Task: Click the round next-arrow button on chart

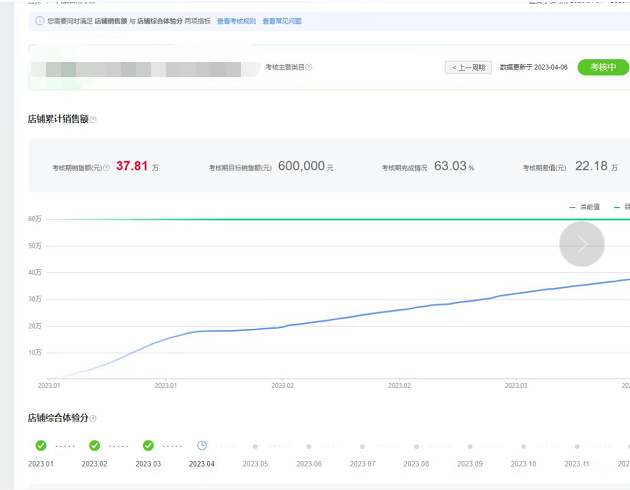Action: pyautogui.click(x=581, y=244)
